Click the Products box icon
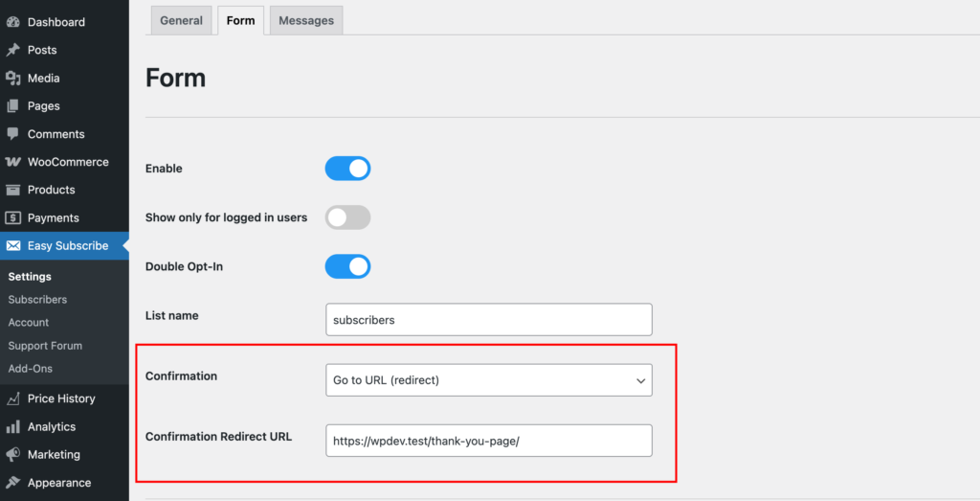The image size is (980, 501). click(13, 190)
